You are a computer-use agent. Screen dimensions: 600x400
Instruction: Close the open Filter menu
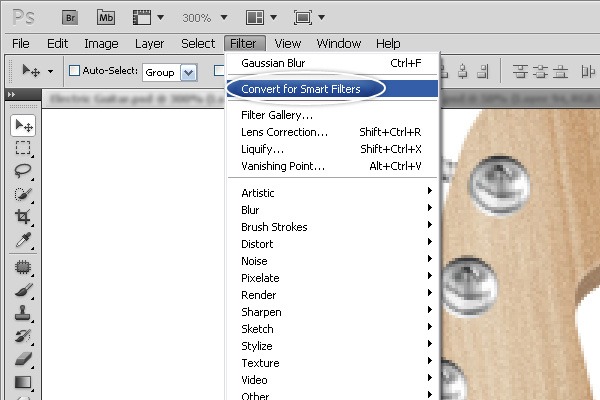click(245, 44)
